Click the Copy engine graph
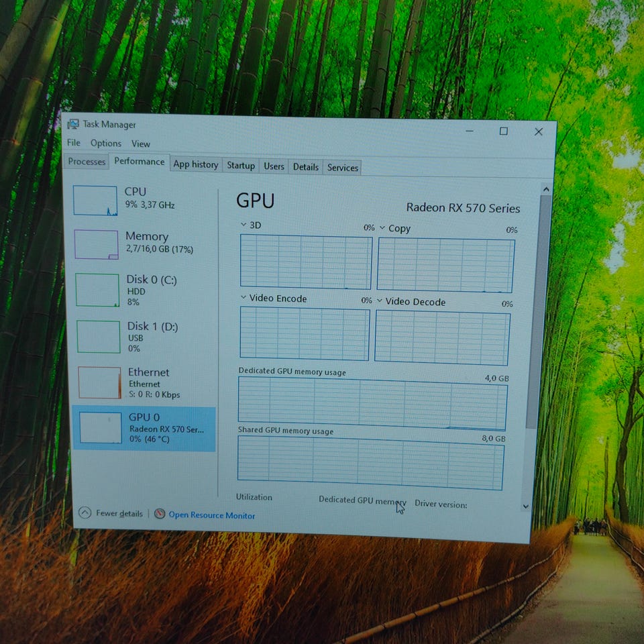The image size is (644, 644). (x=445, y=266)
